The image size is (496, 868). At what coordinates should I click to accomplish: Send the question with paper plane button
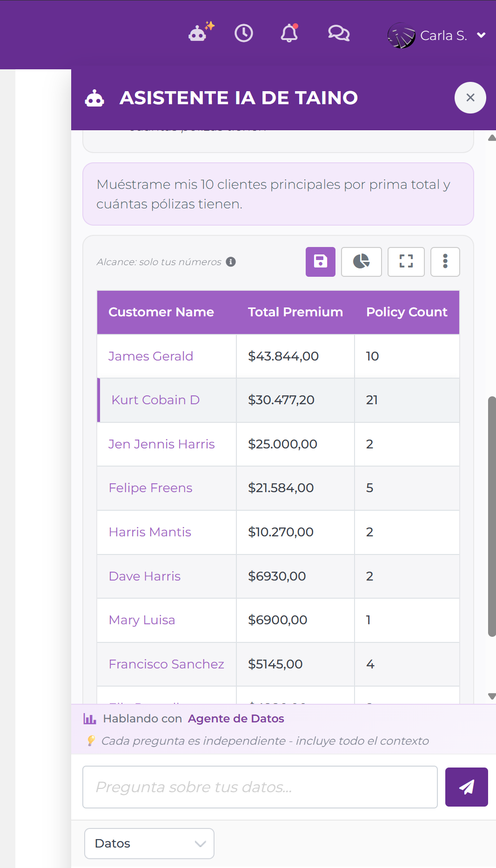(x=466, y=787)
